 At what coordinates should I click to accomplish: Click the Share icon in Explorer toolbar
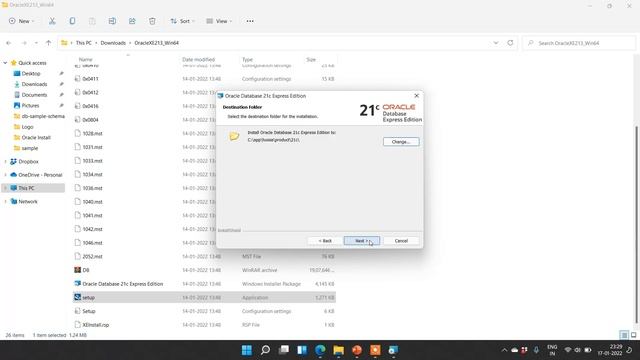pyautogui.click(x=132, y=21)
